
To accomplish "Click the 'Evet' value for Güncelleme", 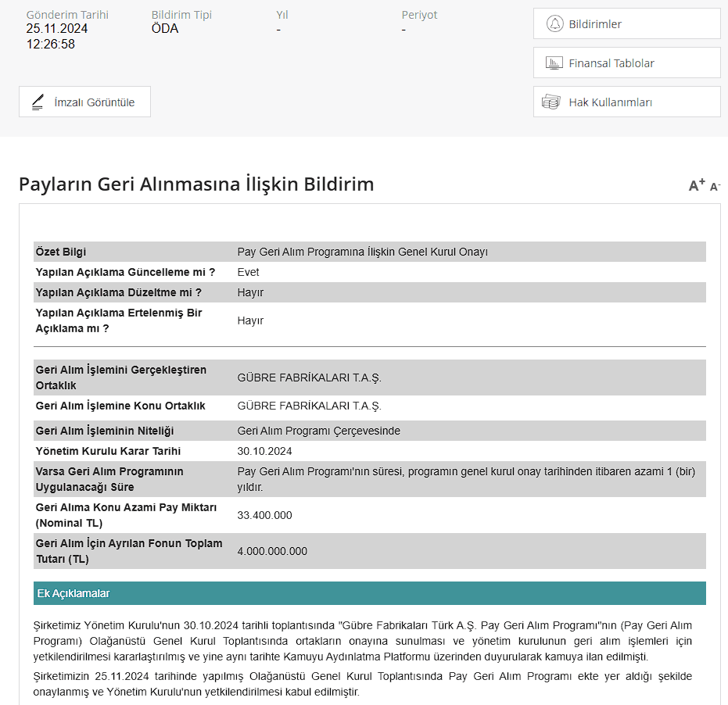I will [x=248, y=273].
